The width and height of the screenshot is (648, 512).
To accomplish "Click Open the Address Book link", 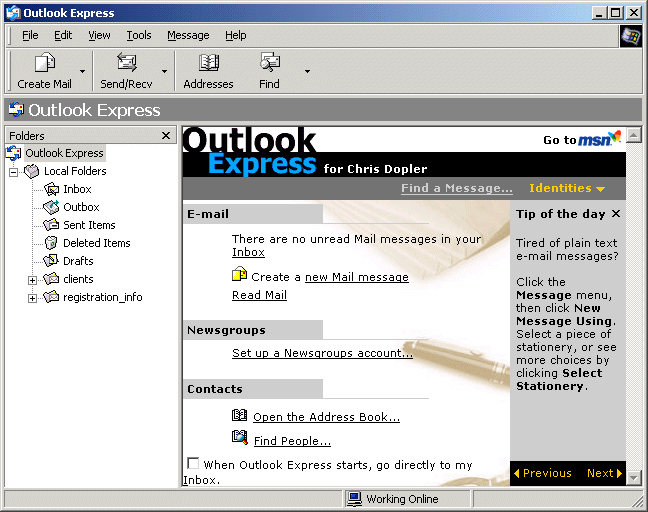I will point(326,417).
